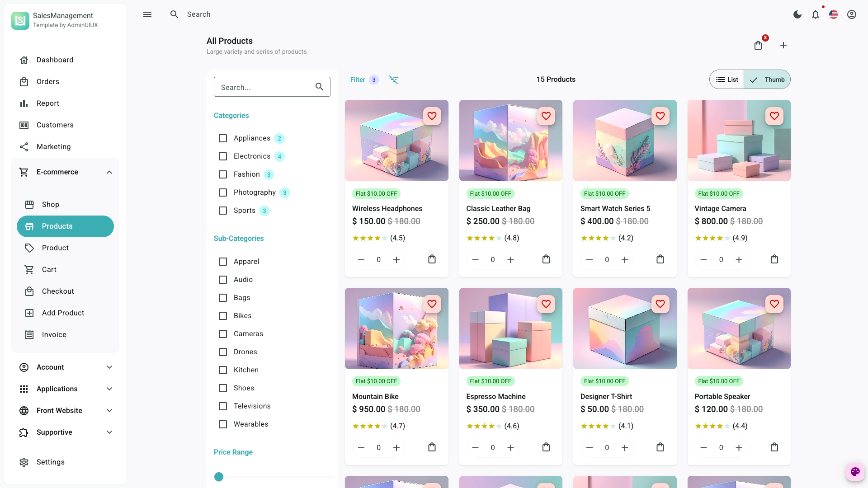Image resolution: width=868 pixels, height=488 pixels.
Task: Switch to List view
Action: [x=727, y=80]
